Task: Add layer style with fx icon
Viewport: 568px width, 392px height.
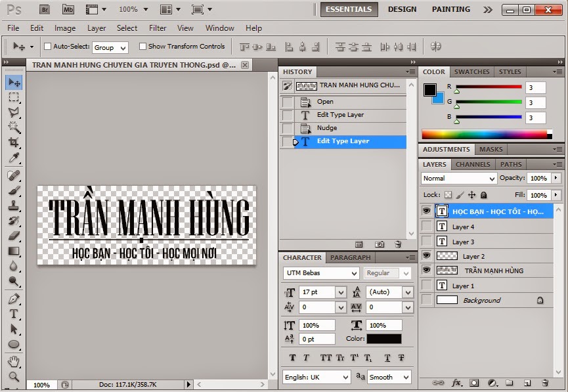Action: point(456,383)
